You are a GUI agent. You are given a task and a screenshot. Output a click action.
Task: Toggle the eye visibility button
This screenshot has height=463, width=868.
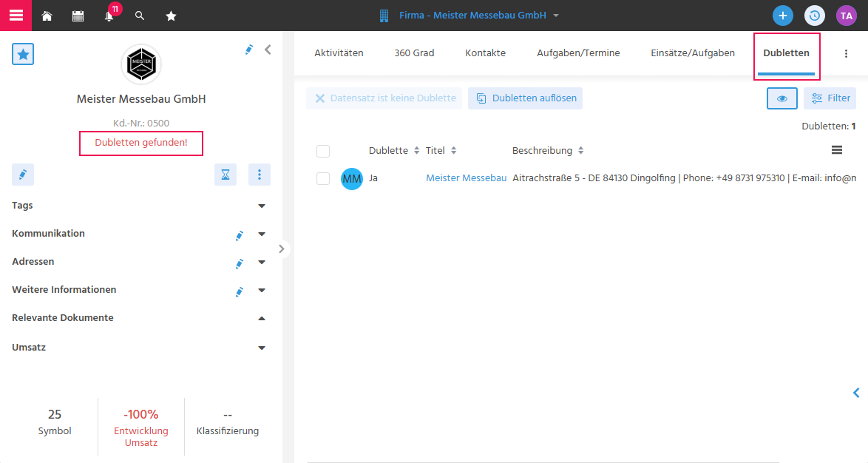(x=781, y=98)
